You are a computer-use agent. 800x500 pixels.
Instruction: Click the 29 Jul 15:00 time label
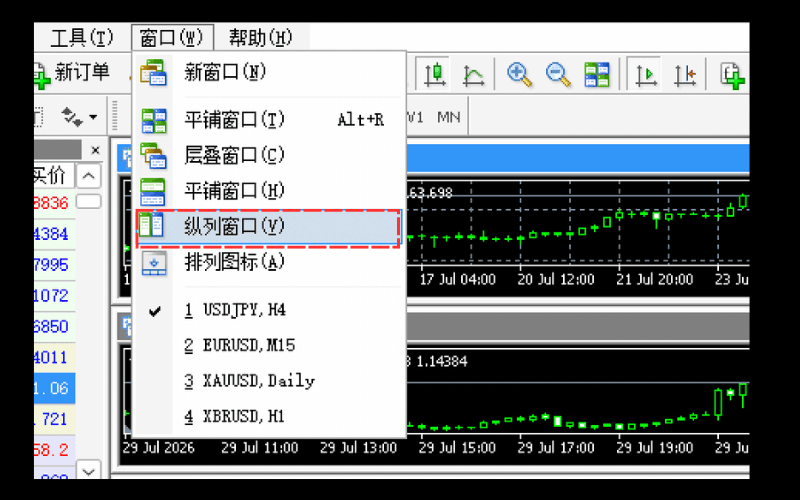pos(457,448)
